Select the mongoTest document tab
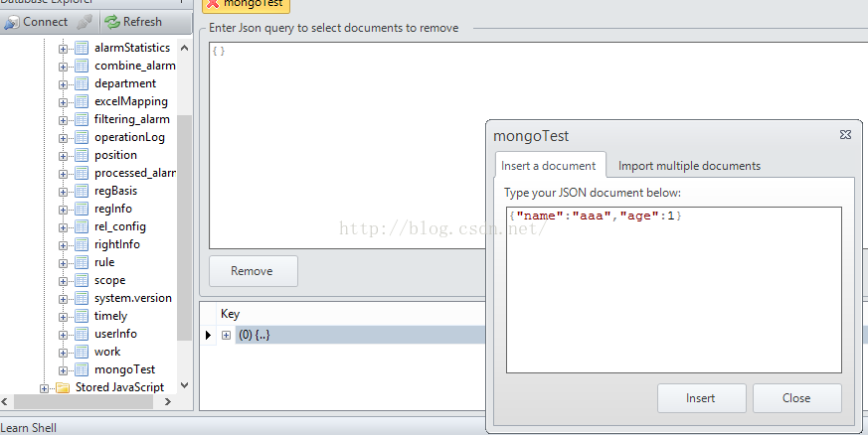 pyautogui.click(x=247, y=4)
